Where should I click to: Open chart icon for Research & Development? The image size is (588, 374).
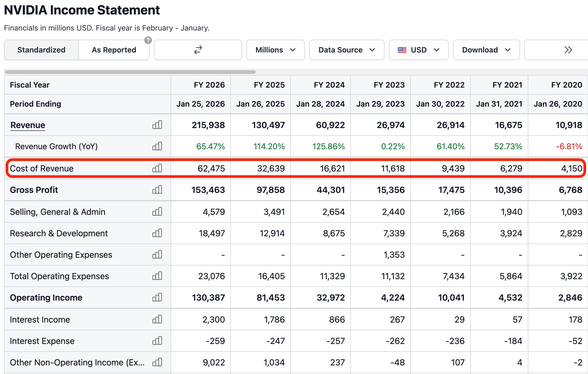[x=157, y=233]
